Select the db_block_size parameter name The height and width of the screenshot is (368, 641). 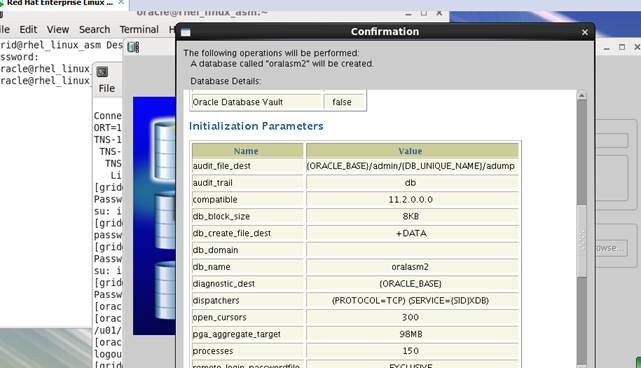[x=221, y=216]
